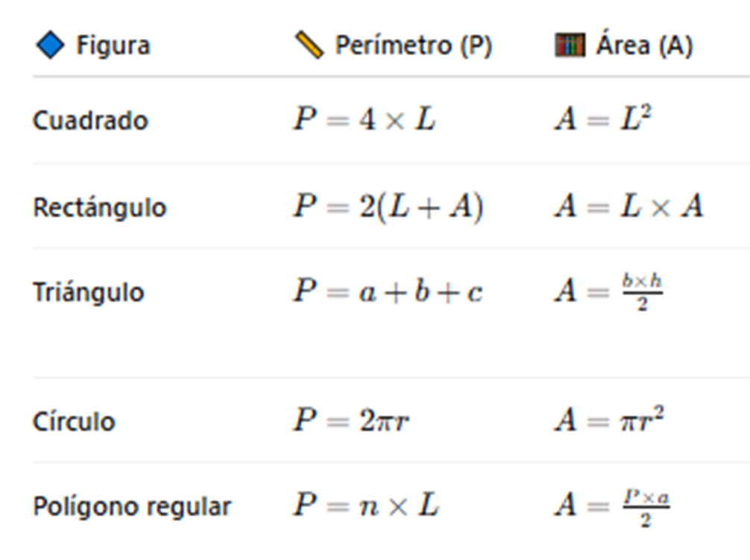Click the Rectángulo row label

(x=99, y=207)
